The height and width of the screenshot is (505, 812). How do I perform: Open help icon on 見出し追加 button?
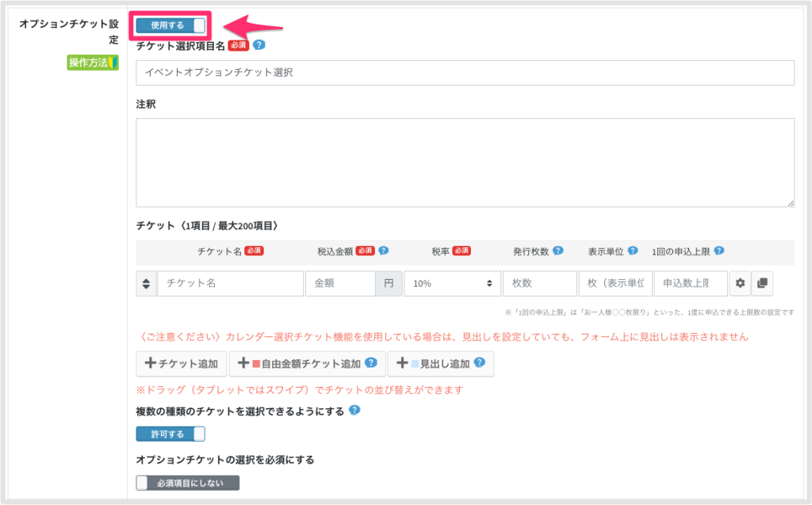(x=480, y=362)
